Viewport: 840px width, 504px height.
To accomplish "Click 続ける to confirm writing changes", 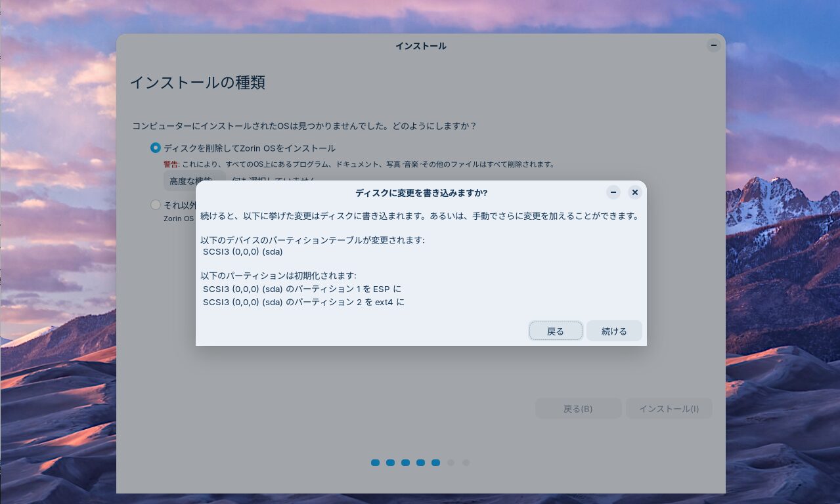I will pos(614,331).
